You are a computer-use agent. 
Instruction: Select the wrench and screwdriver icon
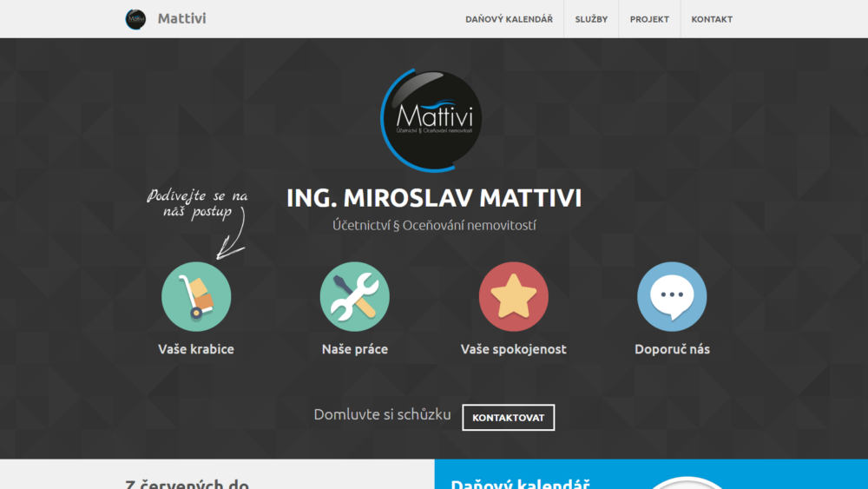click(355, 297)
